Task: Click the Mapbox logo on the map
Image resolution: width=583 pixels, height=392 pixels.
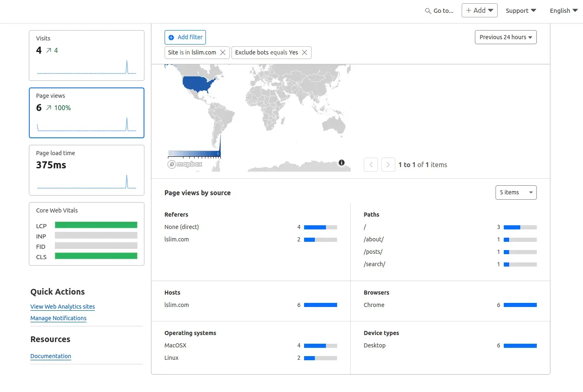Action: (x=184, y=164)
